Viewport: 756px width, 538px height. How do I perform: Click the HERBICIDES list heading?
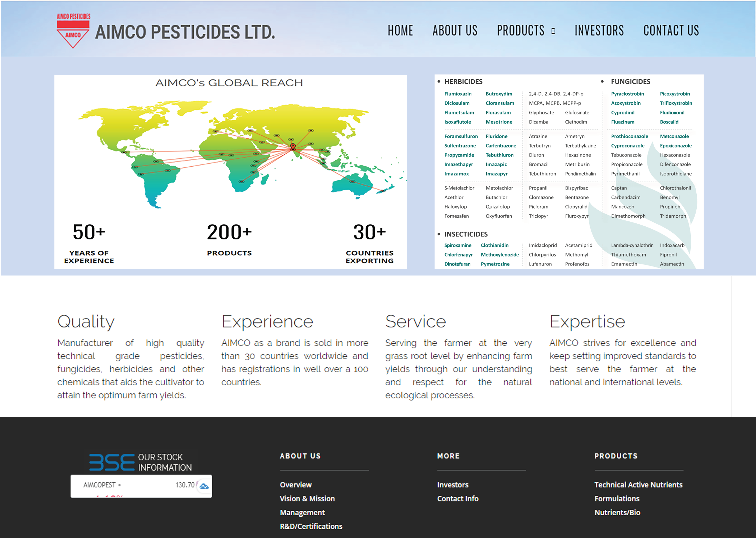click(x=463, y=82)
